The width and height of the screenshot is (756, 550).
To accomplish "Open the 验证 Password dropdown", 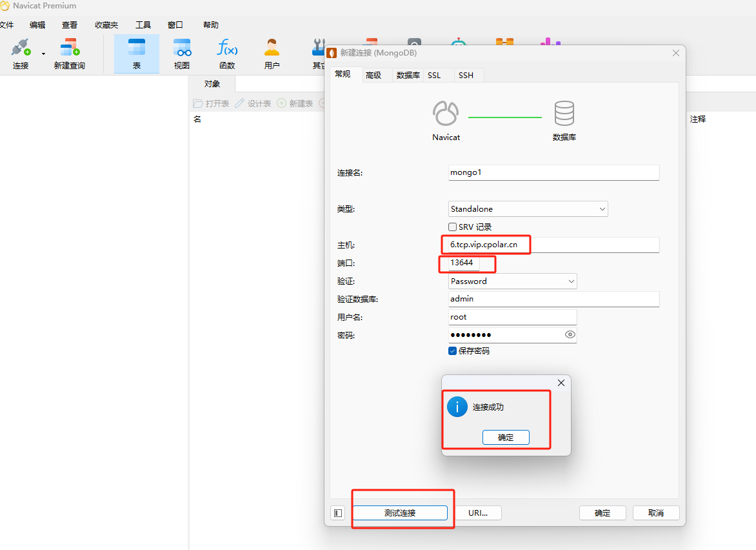I will pyautogui.click(x=513, y=281).
